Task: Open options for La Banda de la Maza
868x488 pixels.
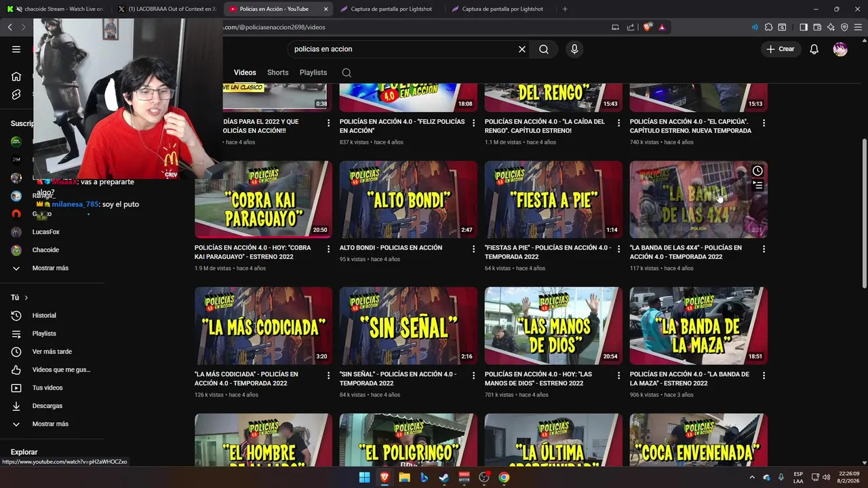Action: click(764, 375)
